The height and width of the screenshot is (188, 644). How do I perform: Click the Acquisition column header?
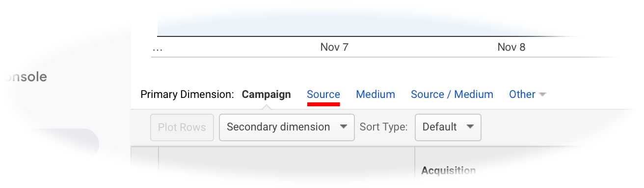point(449,171)
